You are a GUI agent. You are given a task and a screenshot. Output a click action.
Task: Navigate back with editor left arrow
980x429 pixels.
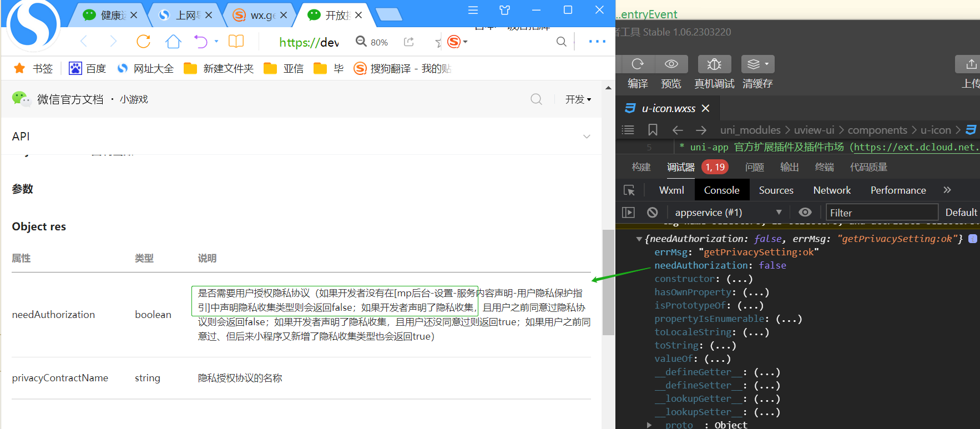point(678,130)
